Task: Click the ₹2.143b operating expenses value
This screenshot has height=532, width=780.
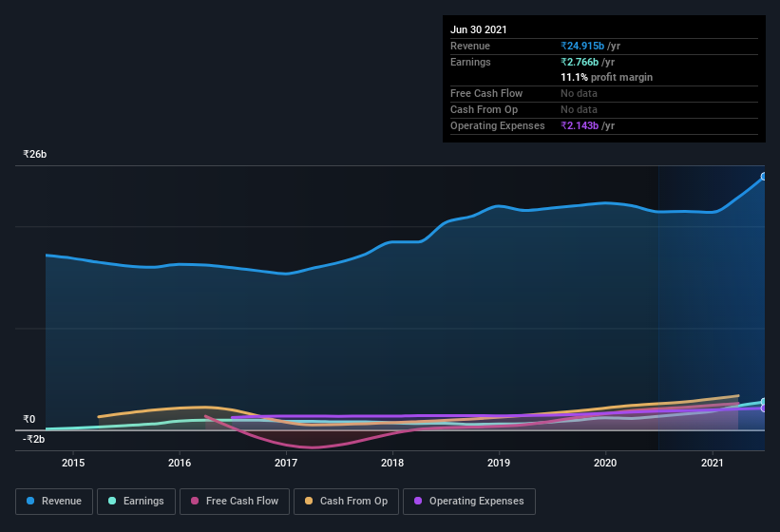Action: (x=580, y=125)
